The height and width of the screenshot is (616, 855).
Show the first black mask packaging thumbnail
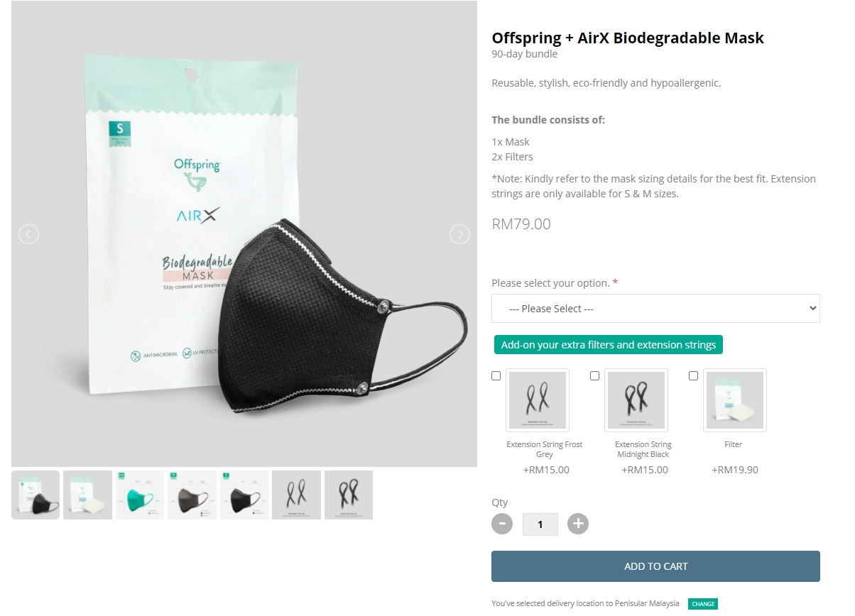[x=36, y=495]
